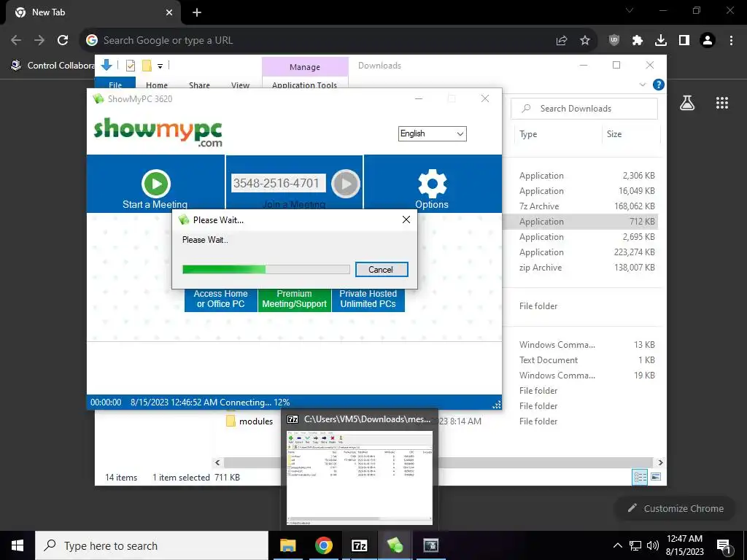Open Chrome Extensions puzzle icon

click(x=638, y=41)
